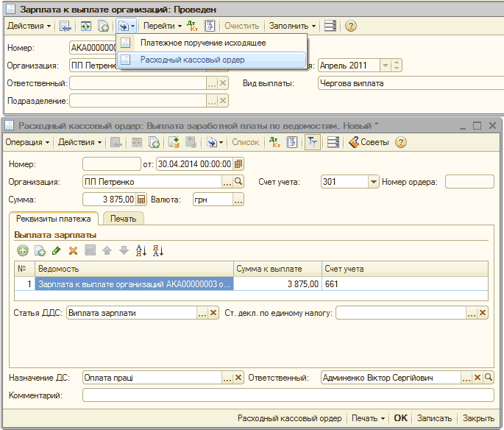
Task: Open the calendar picker next to date field
Action: click(238, 163)
